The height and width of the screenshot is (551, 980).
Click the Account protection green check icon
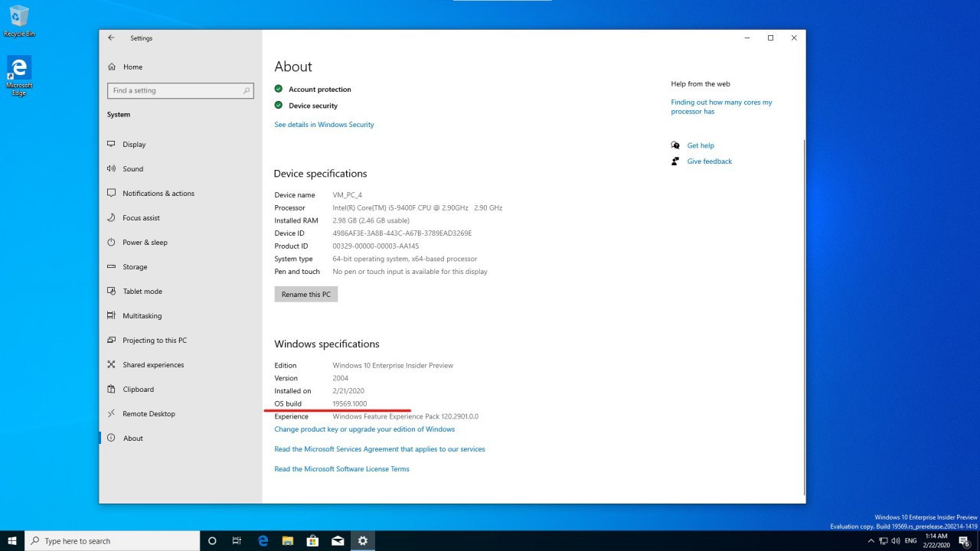point(279,89)
